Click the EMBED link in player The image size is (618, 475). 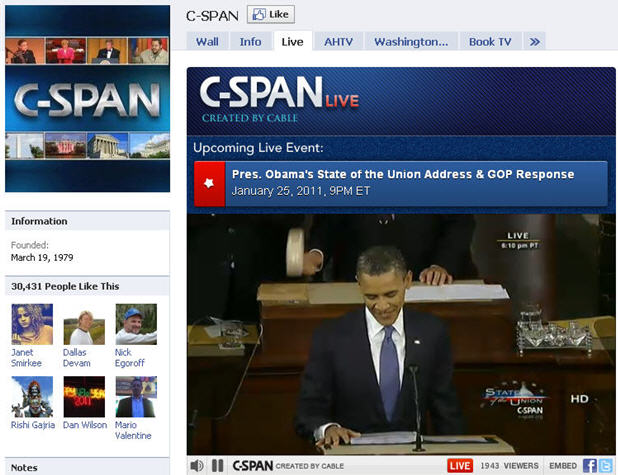(560, 465)
